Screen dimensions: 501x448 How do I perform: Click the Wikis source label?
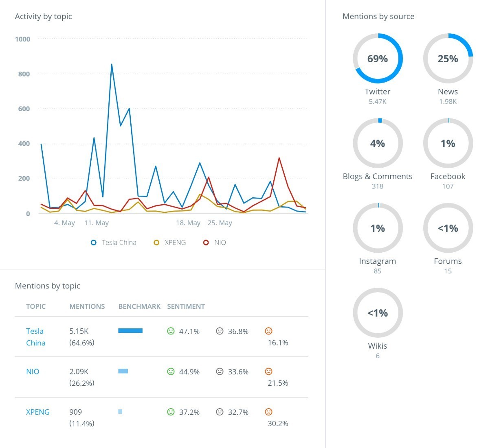tap(378, 346)
